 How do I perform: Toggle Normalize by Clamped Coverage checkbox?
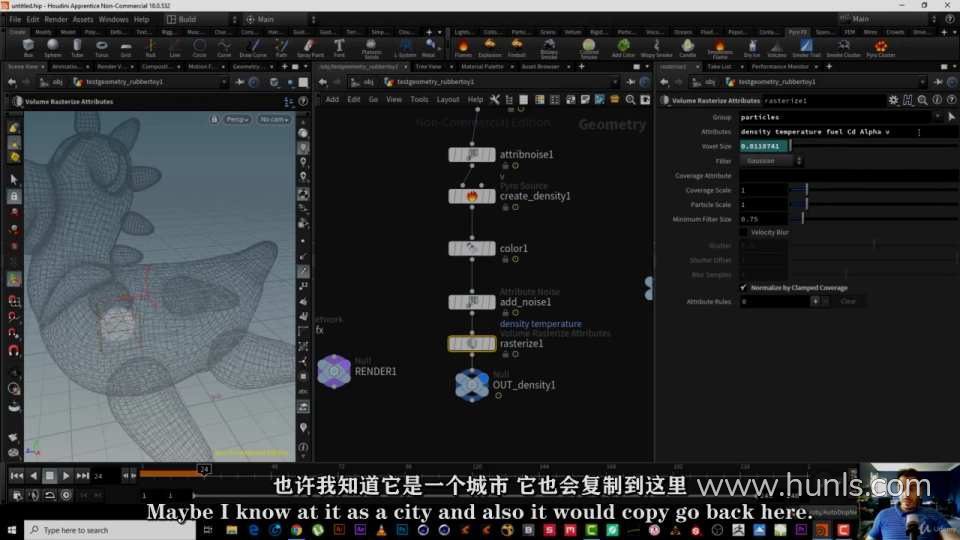(743, 288)
